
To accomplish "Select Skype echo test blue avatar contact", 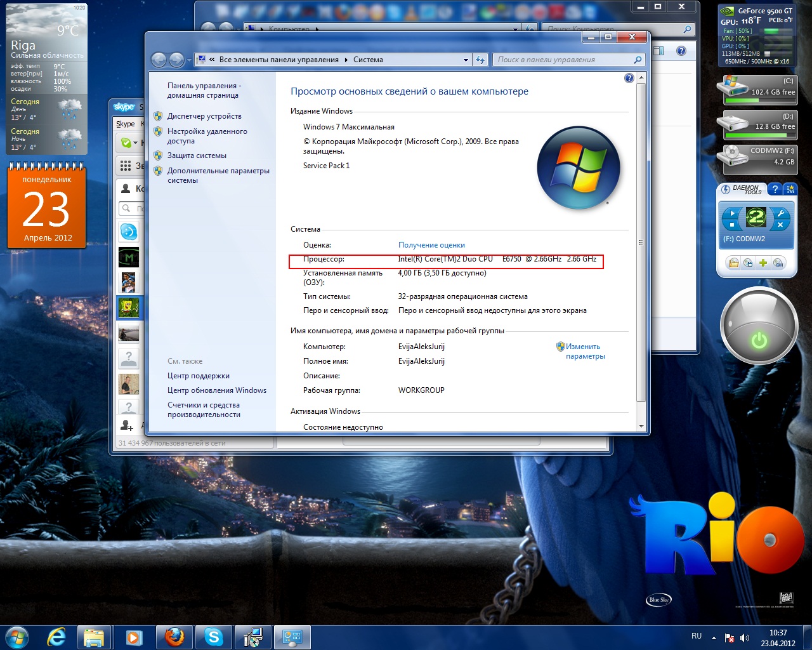I will point(129,232).
